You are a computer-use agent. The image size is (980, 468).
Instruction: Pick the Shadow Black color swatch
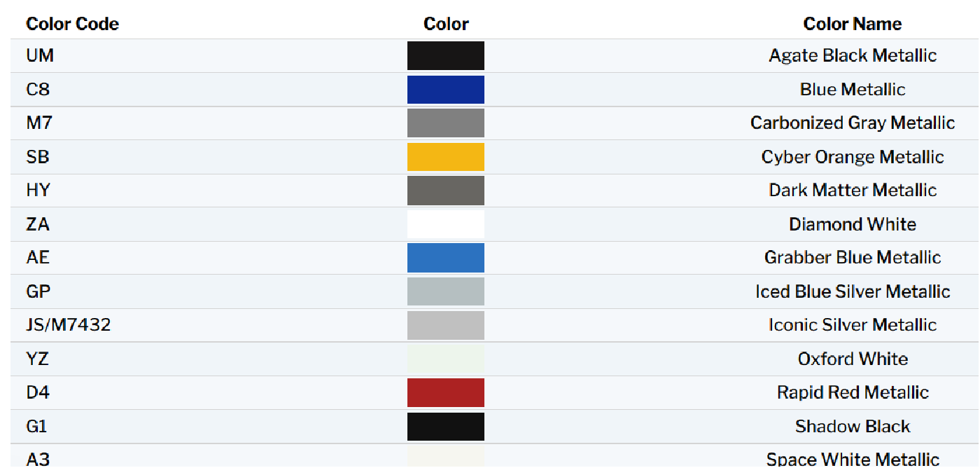pyautogui.click(x=446, y=426)
